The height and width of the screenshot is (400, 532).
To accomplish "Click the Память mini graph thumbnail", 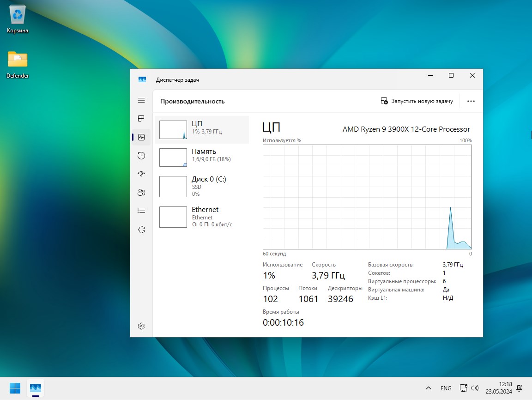I will pos(173,158).
